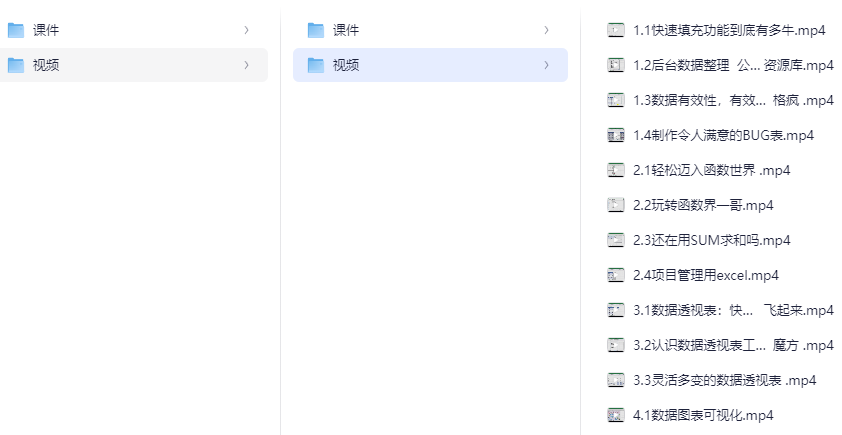Expand 课件 folder chevron in left column
Screen dimensions: 842x435
(x=246, y=30)
